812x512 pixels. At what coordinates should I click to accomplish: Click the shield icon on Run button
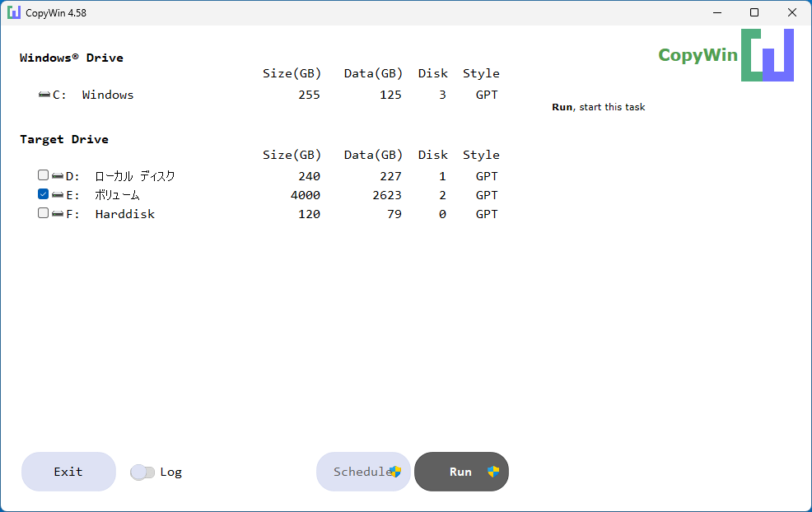click(493, 472)
